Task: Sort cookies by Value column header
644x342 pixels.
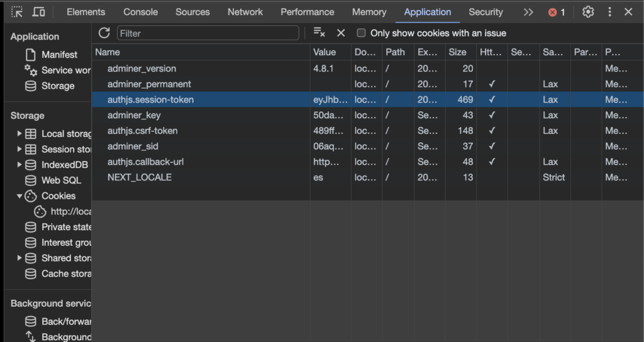Action: (x=331, y=52)
